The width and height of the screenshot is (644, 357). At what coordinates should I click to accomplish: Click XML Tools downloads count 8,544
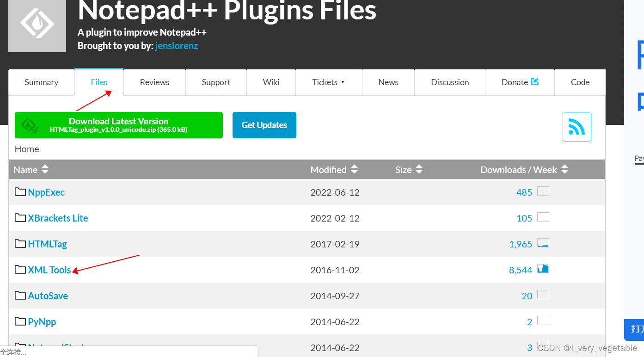pos(521,270)
